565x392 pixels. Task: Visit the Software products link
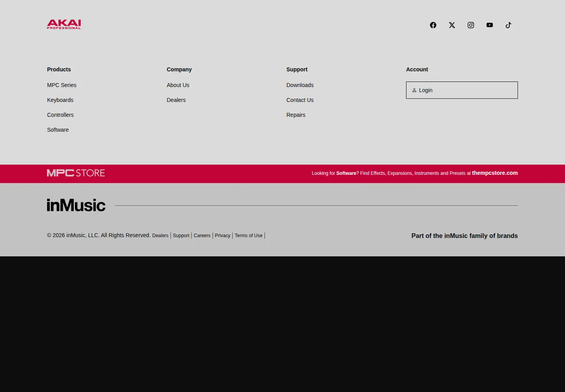tap(58, 130)
